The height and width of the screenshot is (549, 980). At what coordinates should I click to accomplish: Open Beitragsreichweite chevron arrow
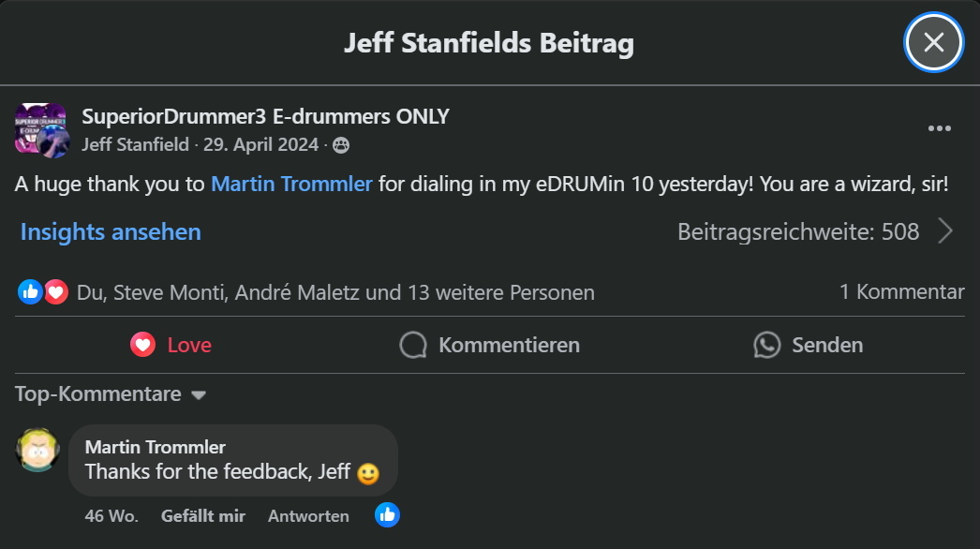coord(945,231)
